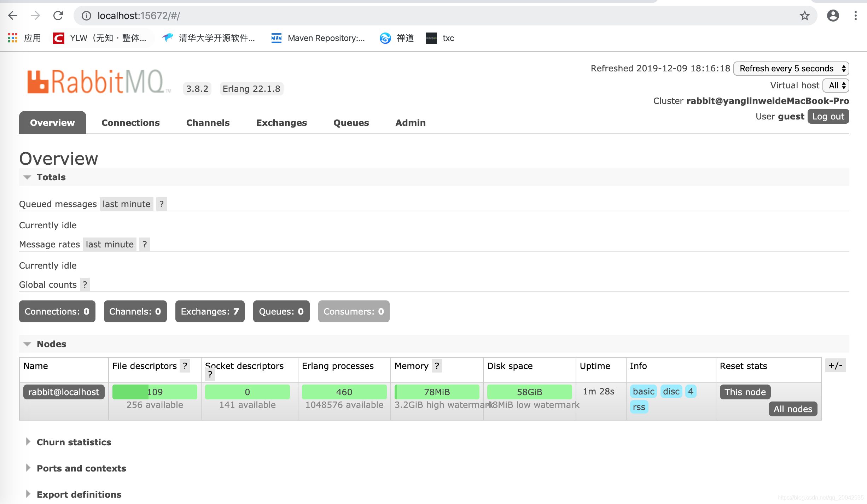Click the site info icon in address bar

pyautogui.click(x=86, y=16)
